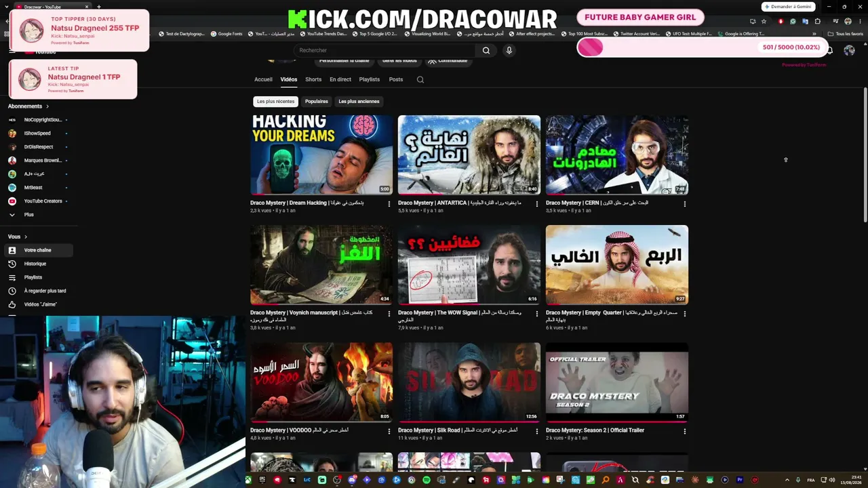Open the En direct channel tab
This screenshot has width=868, height=488.
pyautogui.click(x=340, y=79)
